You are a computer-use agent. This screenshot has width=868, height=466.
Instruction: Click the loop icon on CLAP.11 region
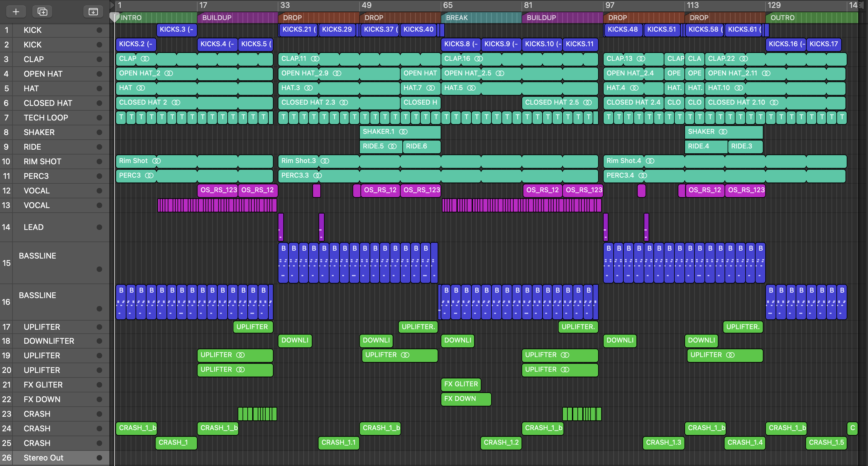pos(315,59)
